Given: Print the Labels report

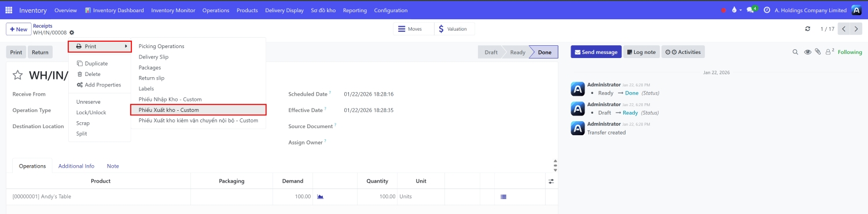Looking at the screenshot, I should [198, 89].
